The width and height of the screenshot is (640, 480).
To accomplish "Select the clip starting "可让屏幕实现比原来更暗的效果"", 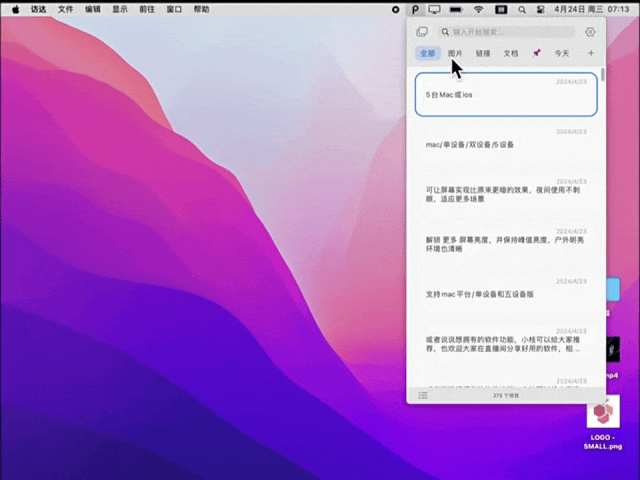I will click(506, 194).
